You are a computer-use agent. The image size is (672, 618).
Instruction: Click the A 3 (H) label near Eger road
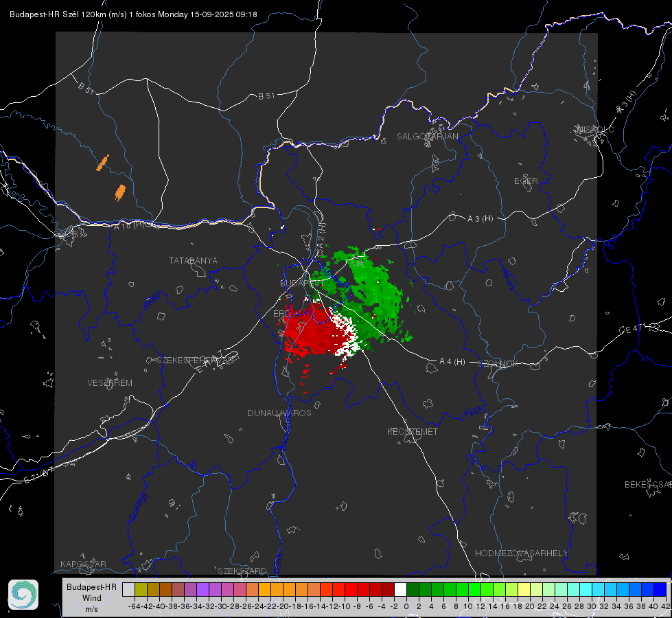[480, 218]
